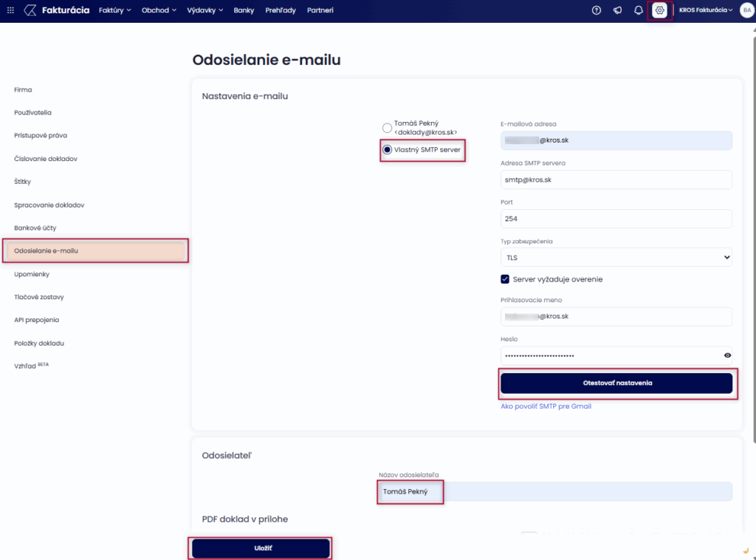Click the BA user avatar

(746, 10)
